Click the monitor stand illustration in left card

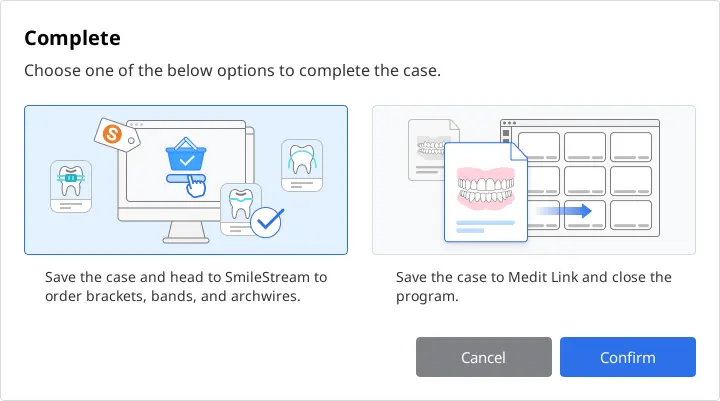(186, 232)
